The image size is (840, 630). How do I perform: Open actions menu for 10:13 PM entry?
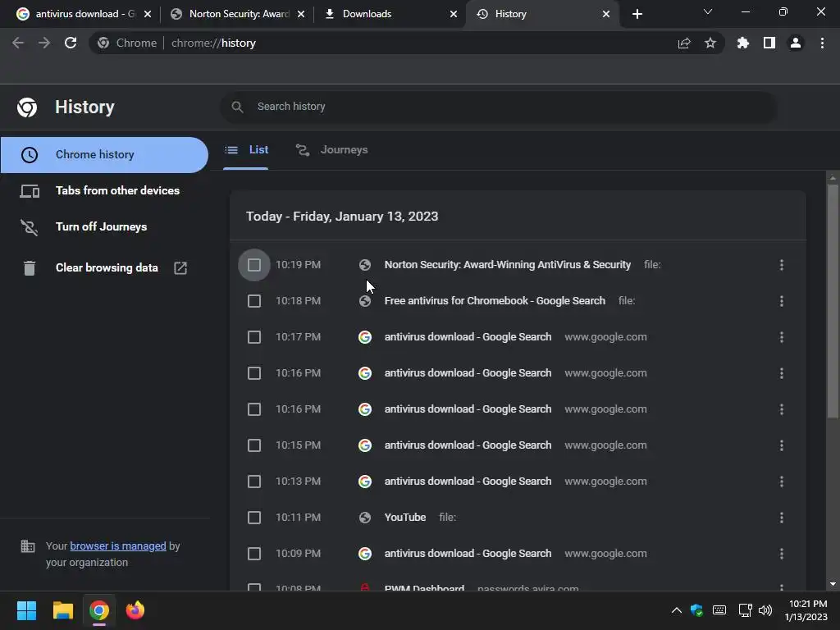click(782, 482)
